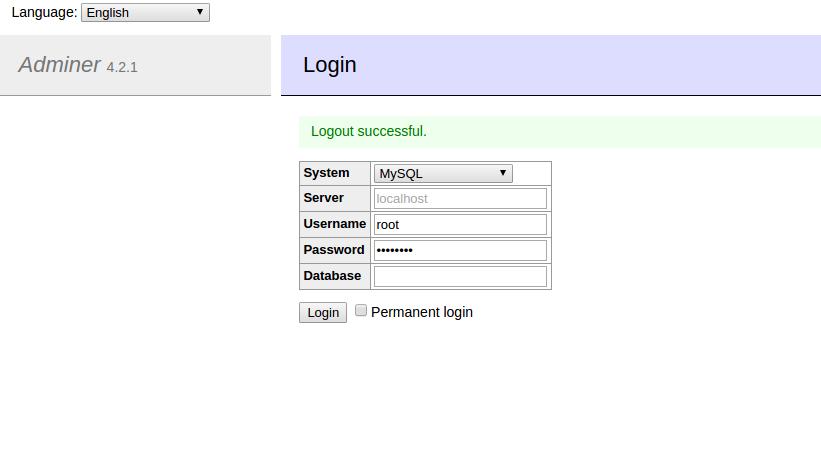Viewport: 821px width, 465px height.
Task: Click into the Username field containing root
Action: click(x=460, y=225)
